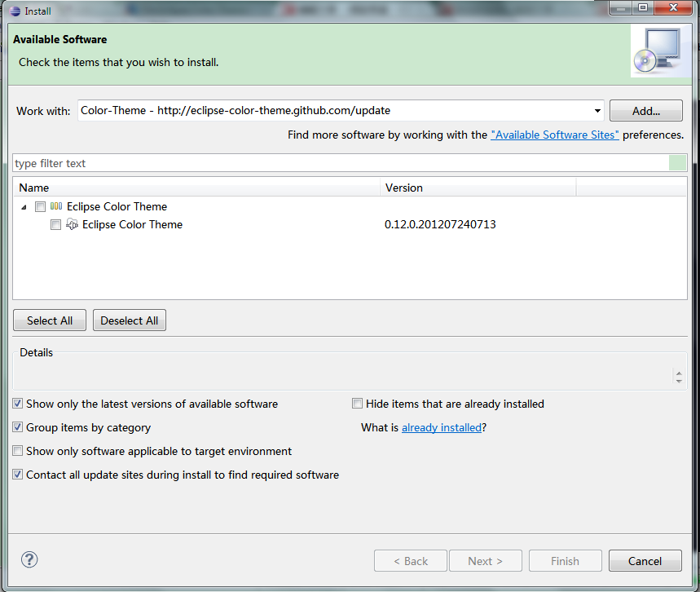Click the Finish button
700x592 pixels.
(x=566, y=561)
